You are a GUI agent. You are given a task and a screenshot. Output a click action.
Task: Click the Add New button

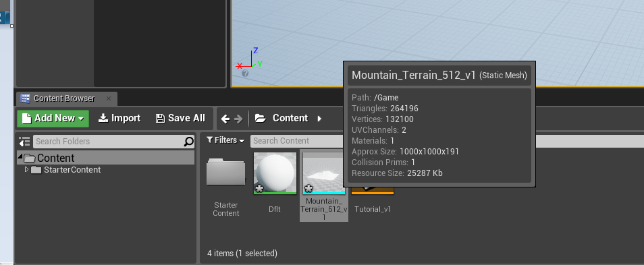53,119
